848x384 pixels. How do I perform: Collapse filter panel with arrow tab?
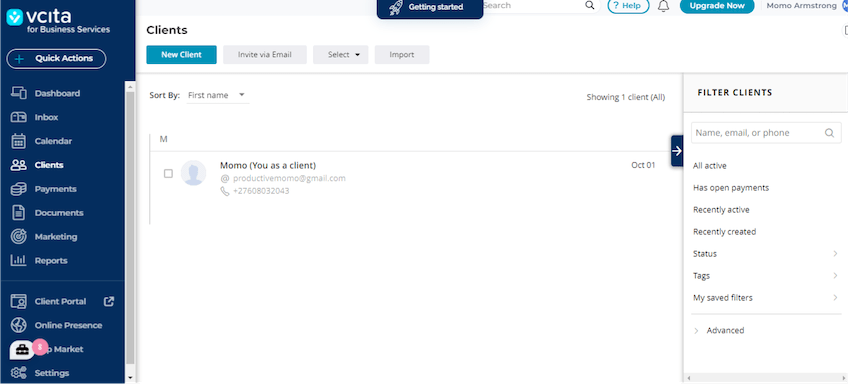(677, 151)
